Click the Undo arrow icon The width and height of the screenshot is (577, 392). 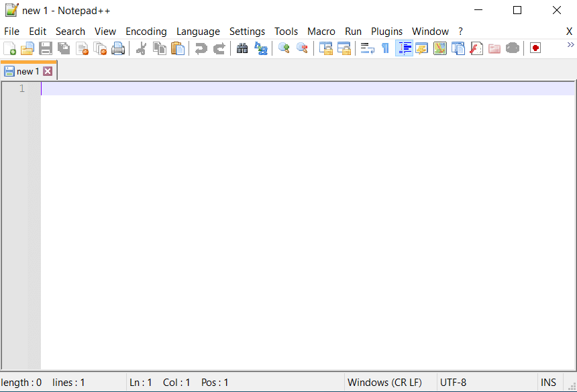(x=201, y=48)
